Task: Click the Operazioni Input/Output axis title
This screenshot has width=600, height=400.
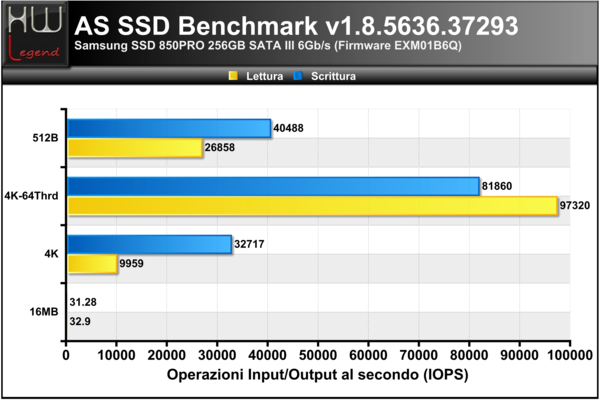Action: coord(318,375)
